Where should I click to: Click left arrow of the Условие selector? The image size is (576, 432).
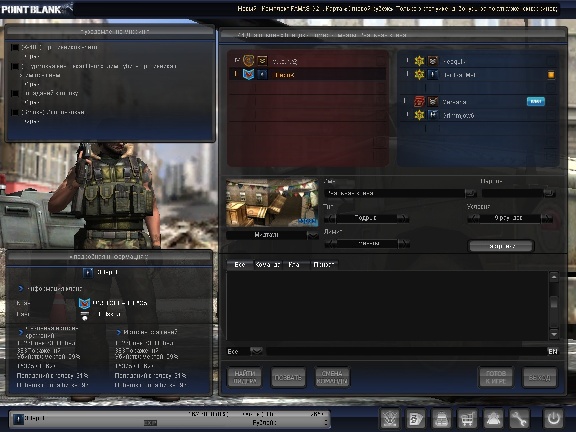(x=473, y=218)
